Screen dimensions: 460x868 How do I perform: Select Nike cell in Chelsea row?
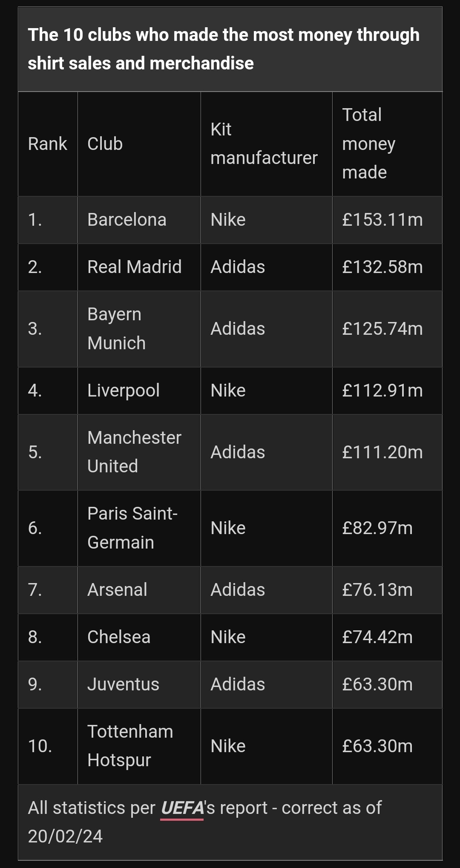point(267,637)
